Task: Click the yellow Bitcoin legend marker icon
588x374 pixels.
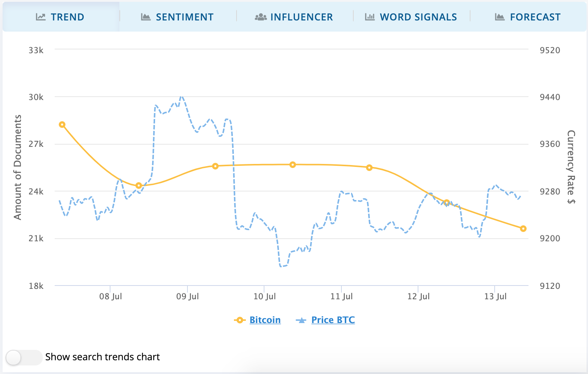Action: tap(240, 320)
